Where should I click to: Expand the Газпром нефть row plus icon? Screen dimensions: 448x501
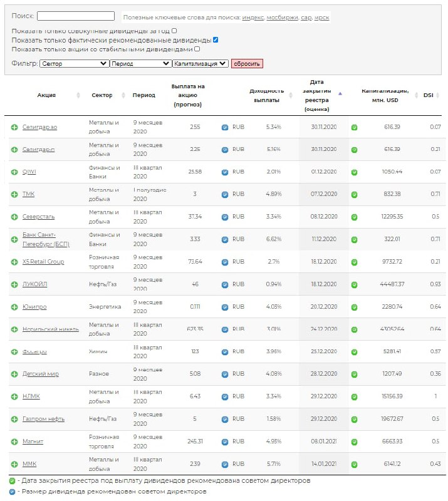[x=14, y=419]
